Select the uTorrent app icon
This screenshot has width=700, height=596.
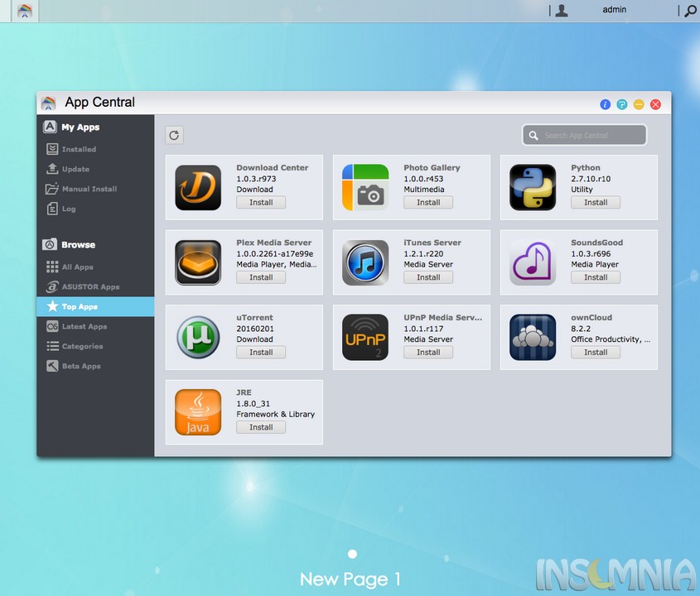pyautogui.click(x=198, y=338)
